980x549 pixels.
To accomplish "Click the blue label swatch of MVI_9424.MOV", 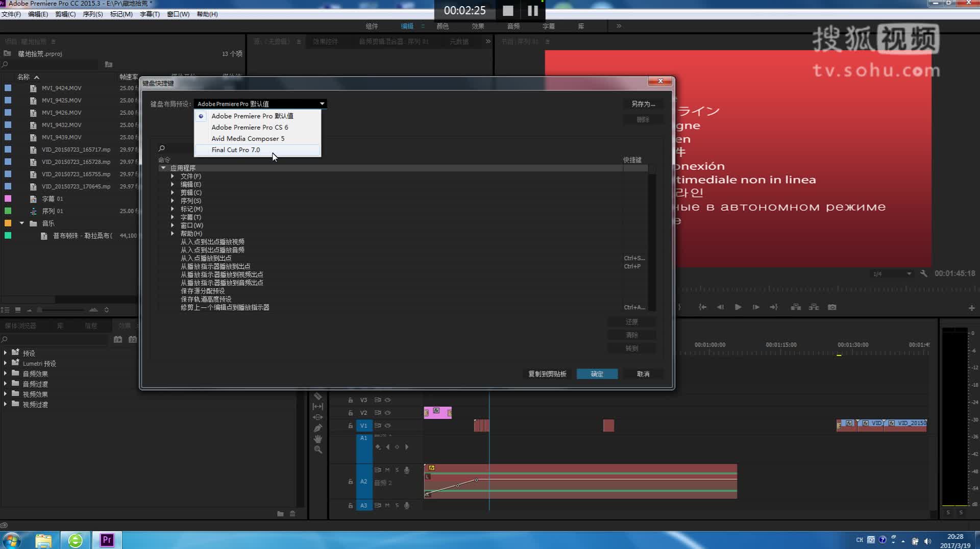I will coord(8,88).
